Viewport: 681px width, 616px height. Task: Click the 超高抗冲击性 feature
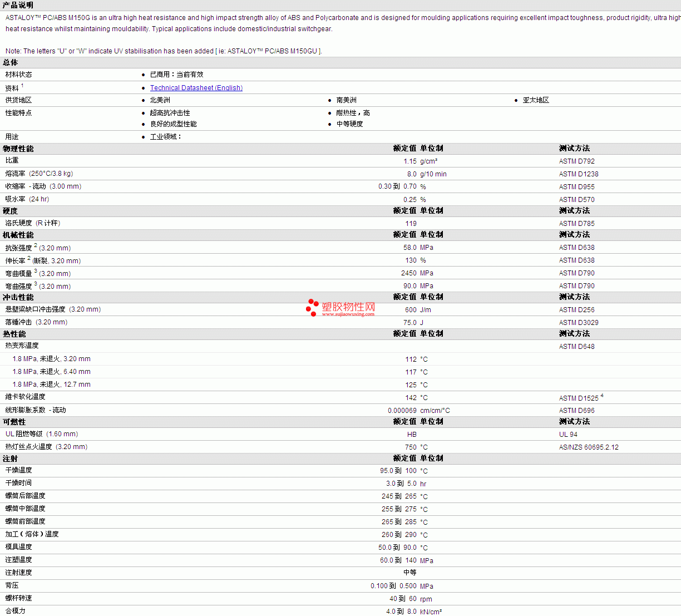click(x=170, y=113)
